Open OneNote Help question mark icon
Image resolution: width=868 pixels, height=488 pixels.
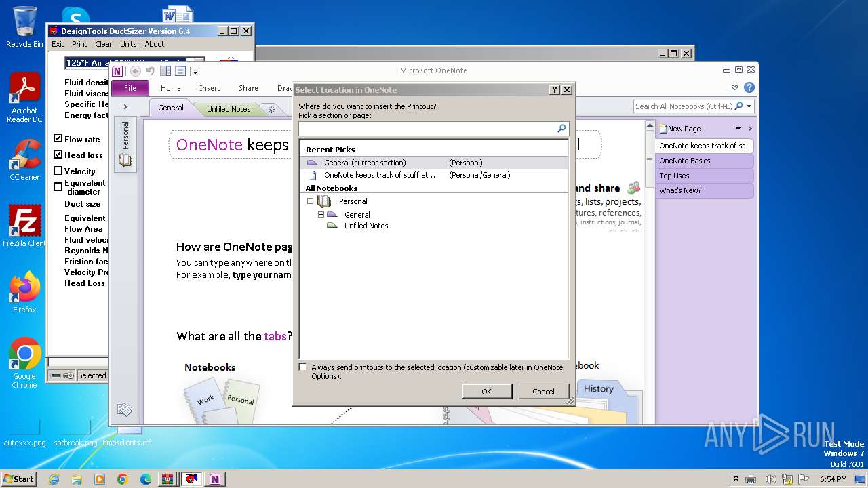pos(749,87)
